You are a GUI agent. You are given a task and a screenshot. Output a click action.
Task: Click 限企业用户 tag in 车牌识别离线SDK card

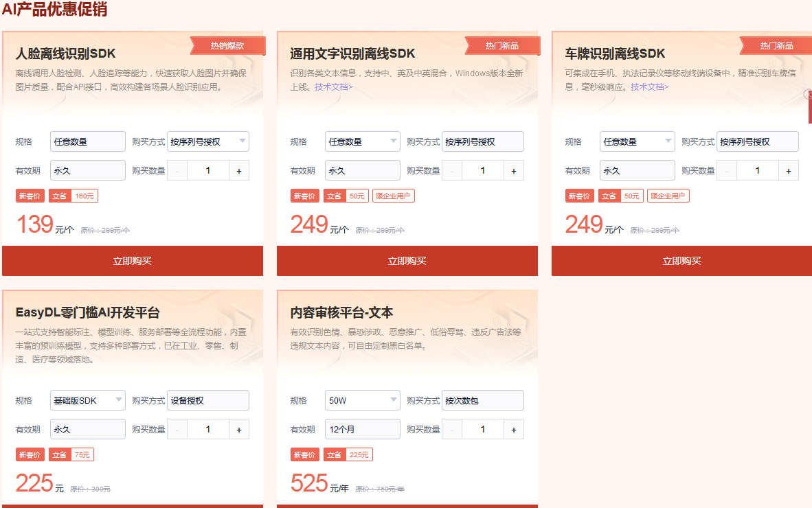(668, 196)
